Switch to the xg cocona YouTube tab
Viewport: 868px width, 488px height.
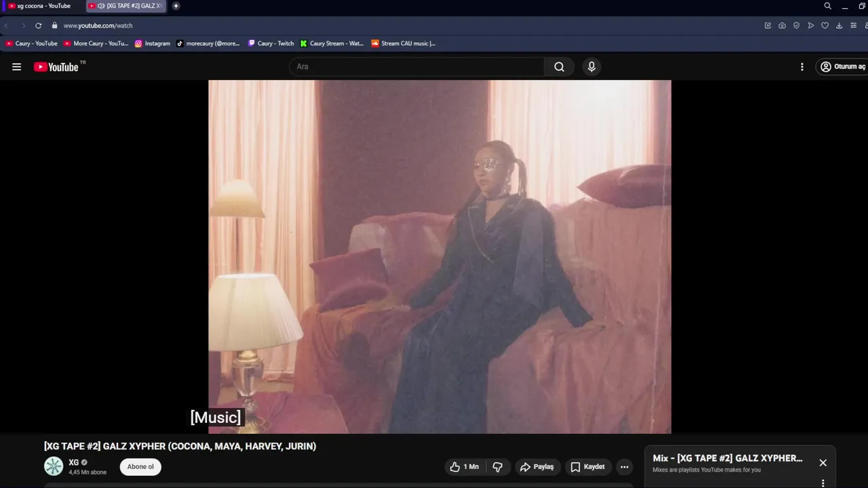tap(41, 6)
